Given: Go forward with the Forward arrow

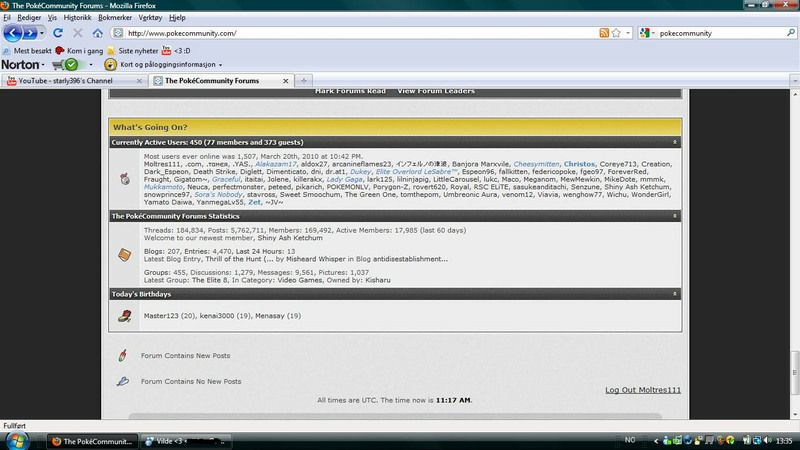Looking at the screenshot, I should pos(30,33).
